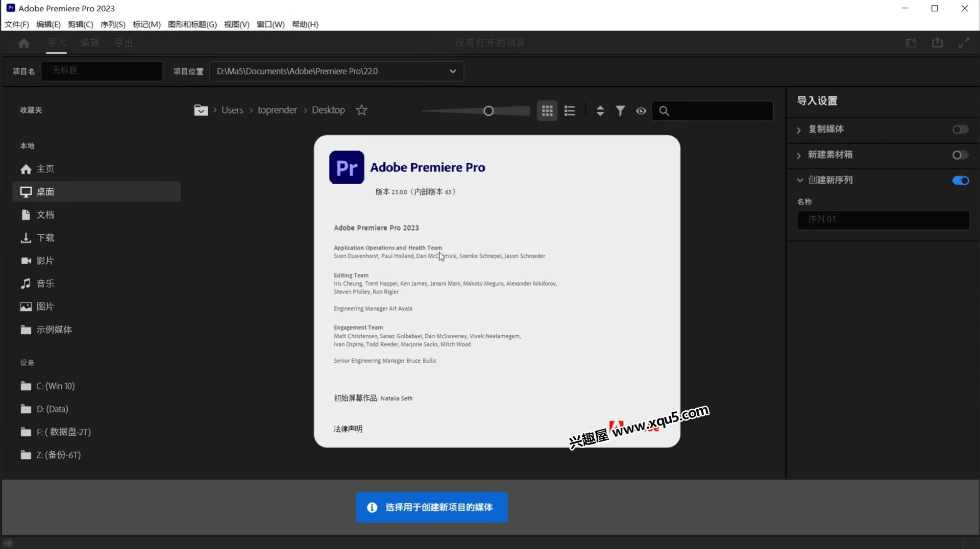Click the Home icon in the header bar
The height and width of the screenshot is (549, 980).
click(x=24, y=43)
